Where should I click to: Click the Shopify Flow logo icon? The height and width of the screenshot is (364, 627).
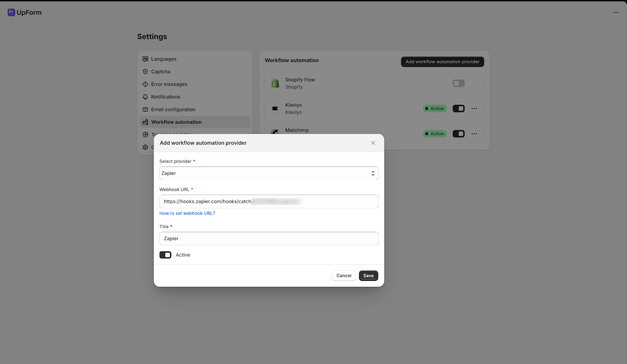click(275, 83)
